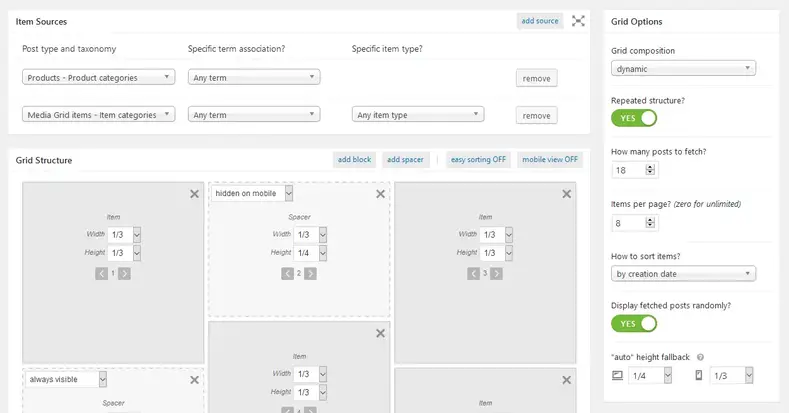Open mobile auto height fallback 1/3 dropdown
Image resolution: width=789 pixels, height=413 pixels.
pos(732,375)
